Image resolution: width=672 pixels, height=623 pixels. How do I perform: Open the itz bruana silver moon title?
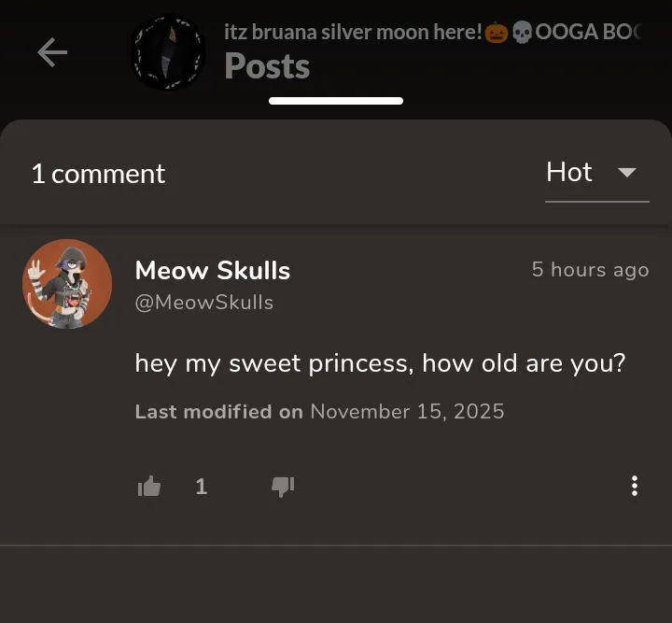point(353,33)
